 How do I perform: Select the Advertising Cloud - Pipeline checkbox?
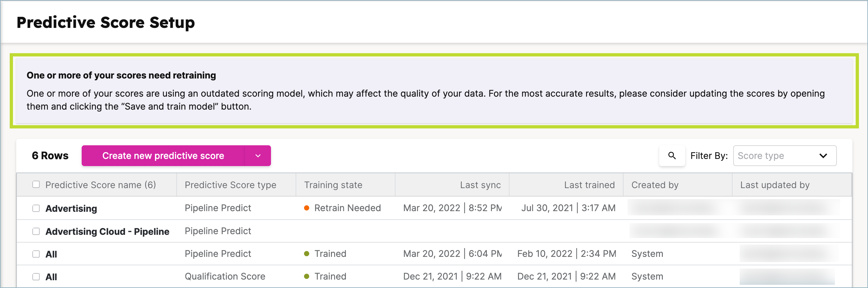click(36, 231)
